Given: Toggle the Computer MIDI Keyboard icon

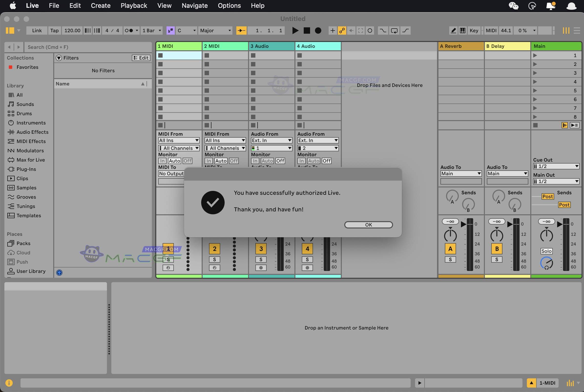Looking at the screenshot, I should [x=462, y=31].
